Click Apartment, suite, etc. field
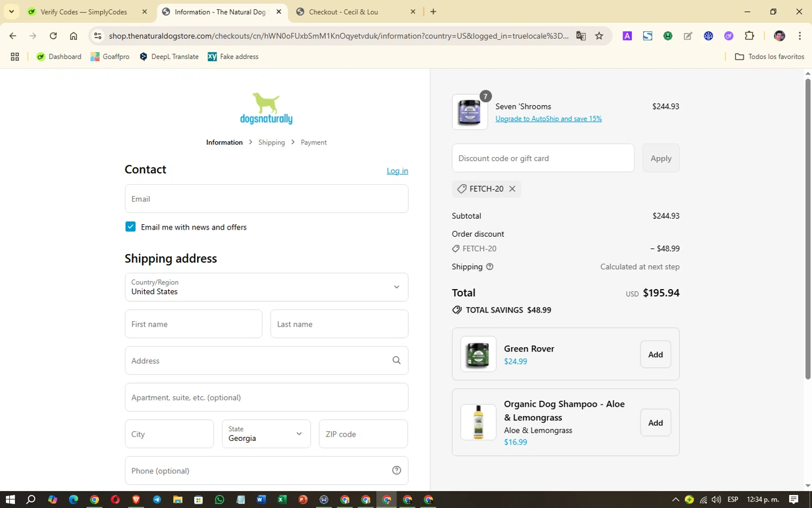 266,397
